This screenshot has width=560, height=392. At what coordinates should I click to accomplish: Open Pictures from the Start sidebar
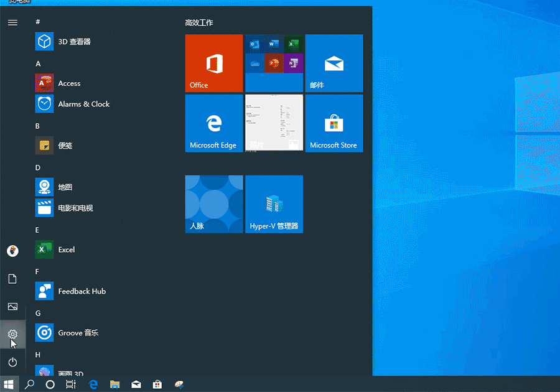pos(12,306)
